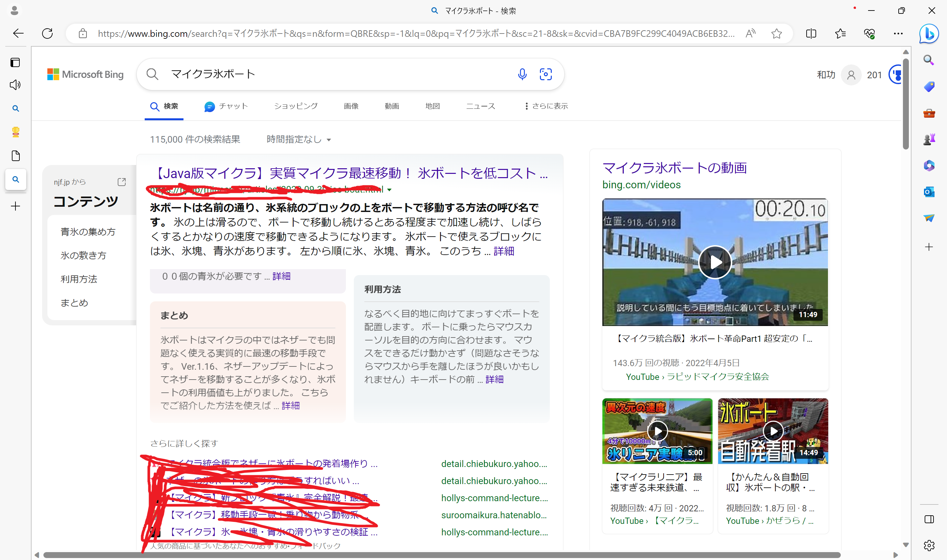Open site info lock icon

pyautogui.click(x=83, y=34)
